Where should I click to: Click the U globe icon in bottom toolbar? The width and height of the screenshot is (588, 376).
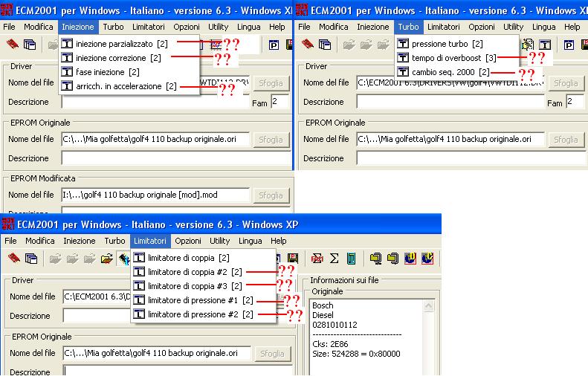point(410,259)
